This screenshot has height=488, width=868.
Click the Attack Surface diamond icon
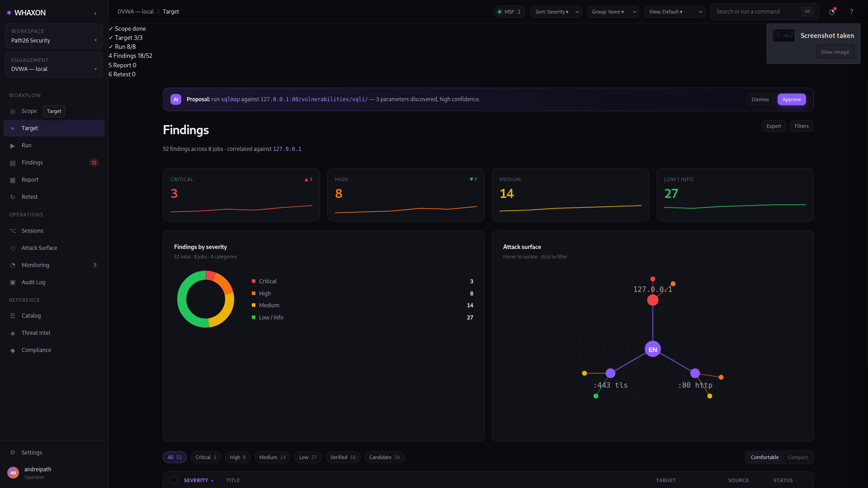coord(13,248)
